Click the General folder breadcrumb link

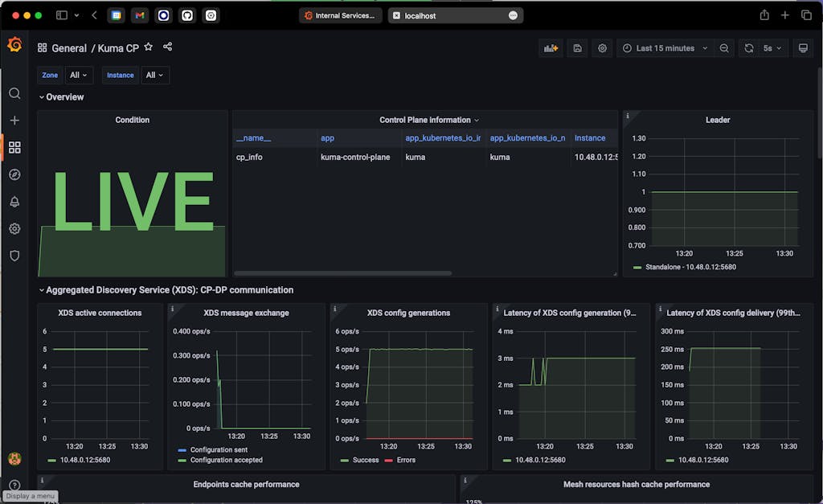69,48
